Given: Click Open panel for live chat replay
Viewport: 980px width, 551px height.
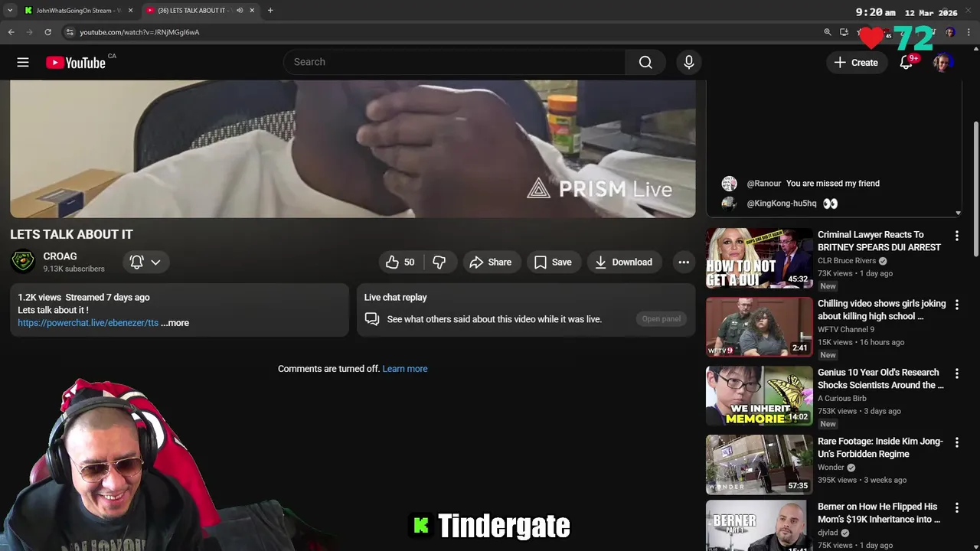Looking at the screenshot, I should pos(661,319).
